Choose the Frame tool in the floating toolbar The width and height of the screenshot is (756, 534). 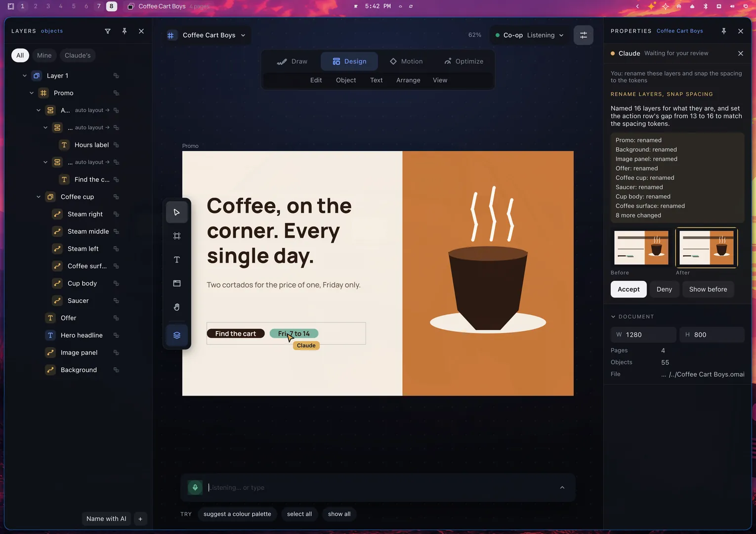click(177, 236)
